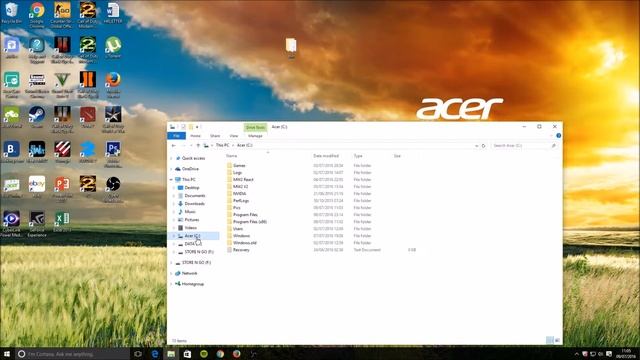Select the STORE N GO (F:) drive under This PC
Viewport: 640px width, 360px height.
pyautogui.click(x=199, y=252)
